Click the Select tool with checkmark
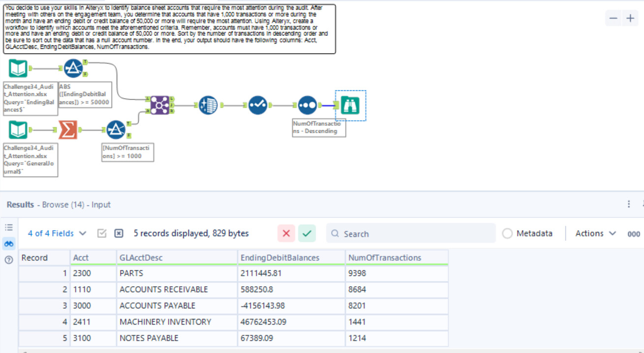This screenshot has width=644, height=353. pyautogui.click(x=258, y=105)
